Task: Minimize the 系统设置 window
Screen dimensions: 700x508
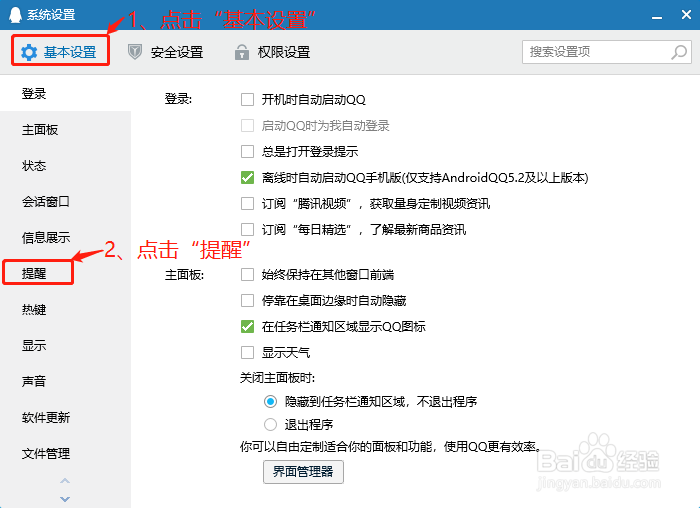Action: pyautogui.click(x=657, y=17)
